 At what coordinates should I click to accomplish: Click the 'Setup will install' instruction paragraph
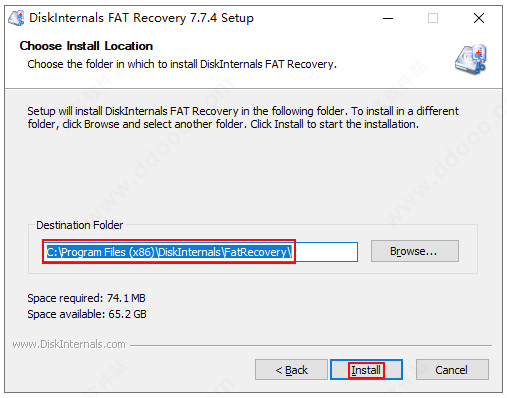click(x=243, y=117)
